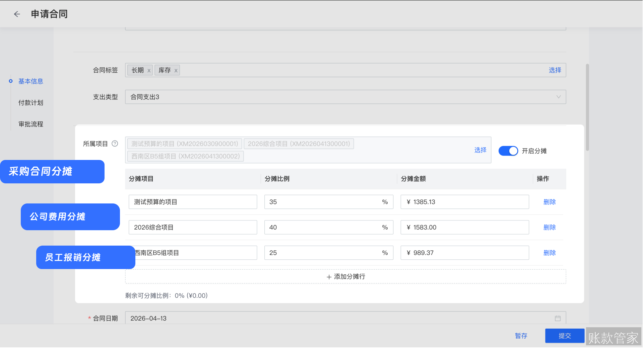Delete the 测试预算的项目 allocation row
The image size is (644, 348).
[x=549, y=202]
